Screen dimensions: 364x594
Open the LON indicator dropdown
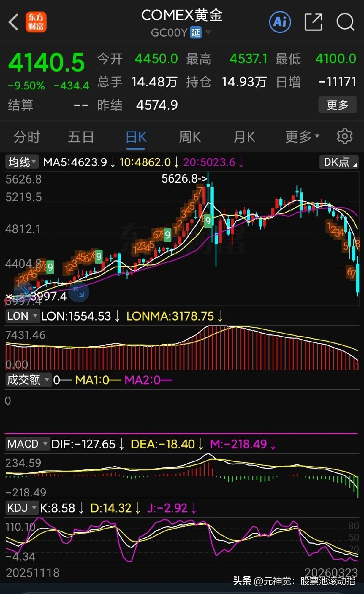pyautogui.click(x=22, y=316)
